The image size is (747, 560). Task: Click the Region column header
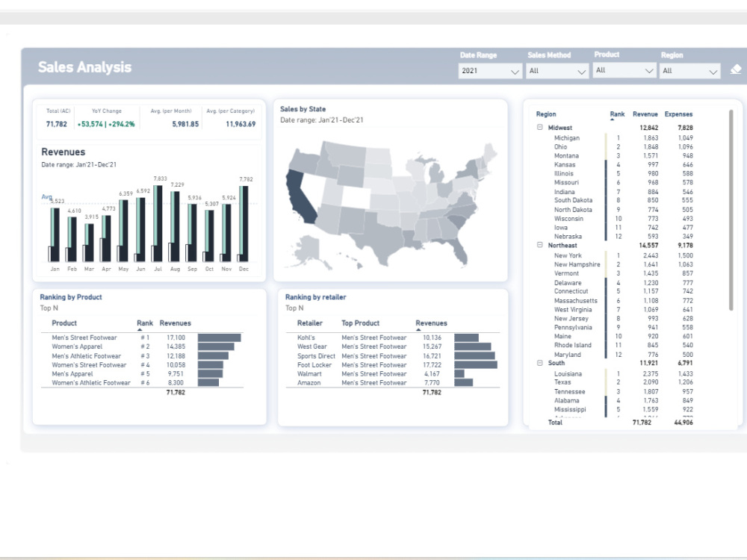click(546, 114)
